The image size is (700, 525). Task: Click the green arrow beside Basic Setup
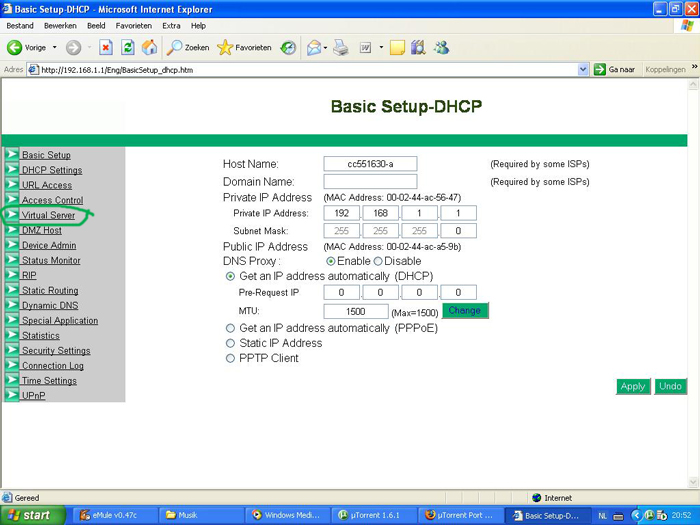pos(12,154)
